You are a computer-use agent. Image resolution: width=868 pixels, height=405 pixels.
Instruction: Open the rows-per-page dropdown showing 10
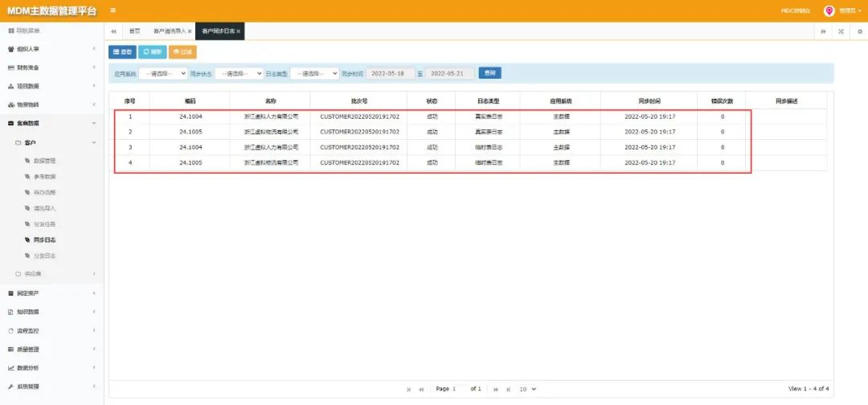pyautogui.click(x=527, y=389)
